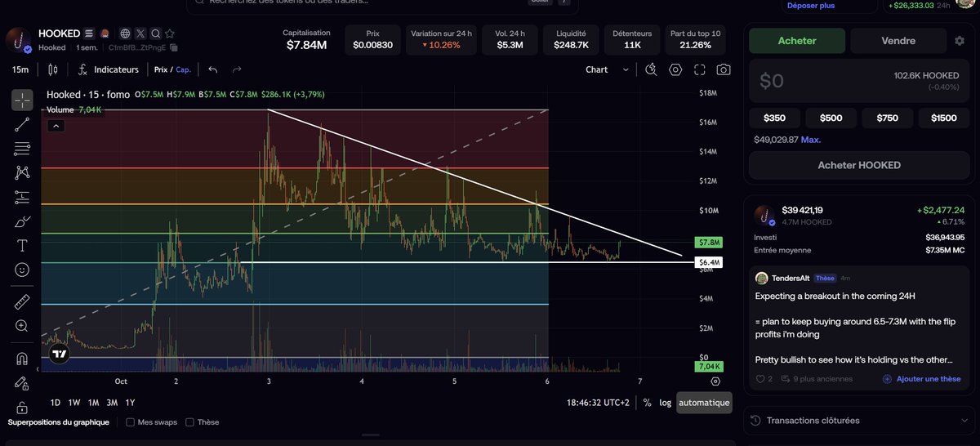980x446 pixels.
Task: Open quick search lightning magnifier
Action: point(651,69)
